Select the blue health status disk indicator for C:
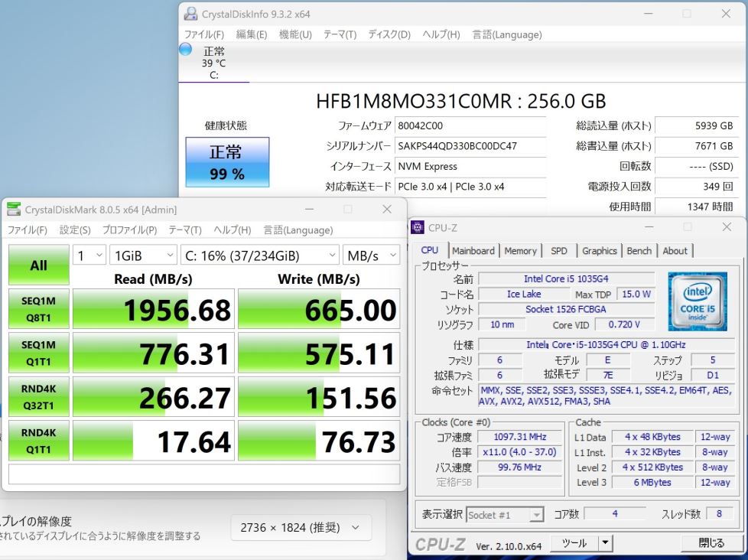The width and height of the screenshot is (748, 560). (186, 49)
